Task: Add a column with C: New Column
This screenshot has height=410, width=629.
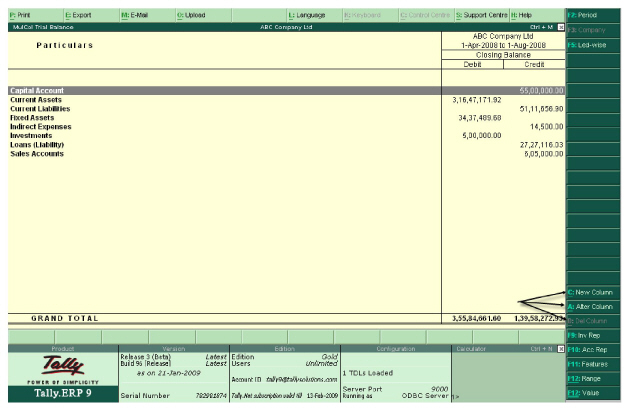Action: tap(593, 292)
